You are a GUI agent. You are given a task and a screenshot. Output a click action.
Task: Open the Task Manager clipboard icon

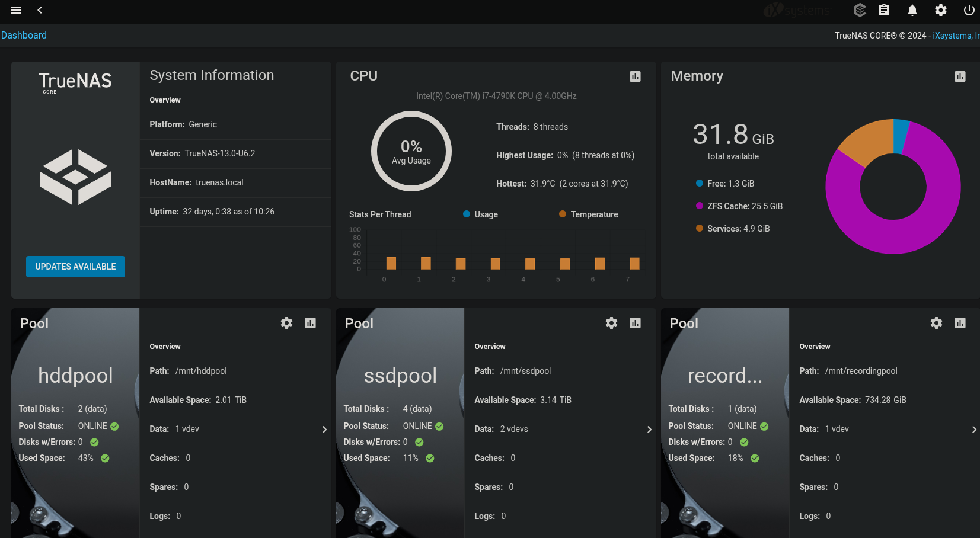[884, 10]
